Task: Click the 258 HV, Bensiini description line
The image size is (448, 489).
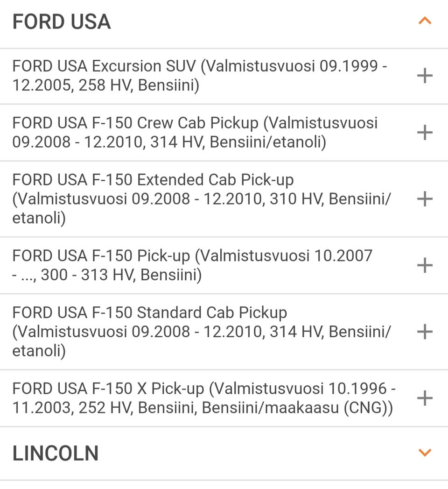Action: pos(105,86)
